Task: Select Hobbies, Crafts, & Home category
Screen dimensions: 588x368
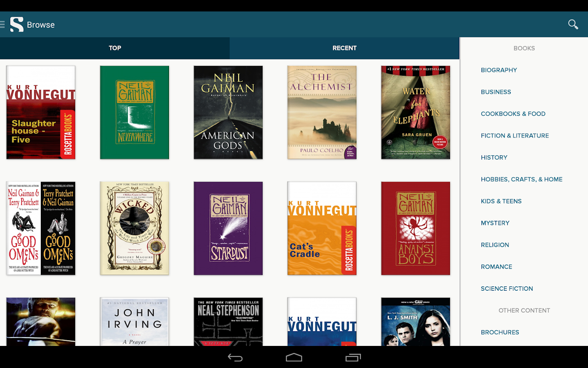Action: tap(522, 180)
